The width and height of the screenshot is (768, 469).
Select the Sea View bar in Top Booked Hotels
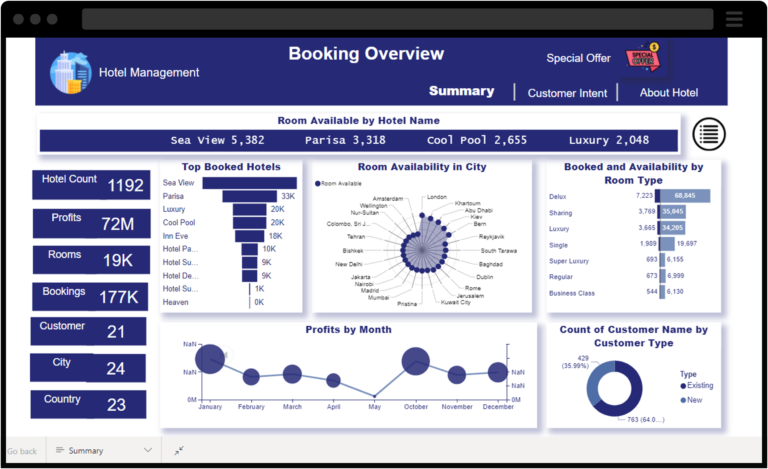[x=249, y=183]
